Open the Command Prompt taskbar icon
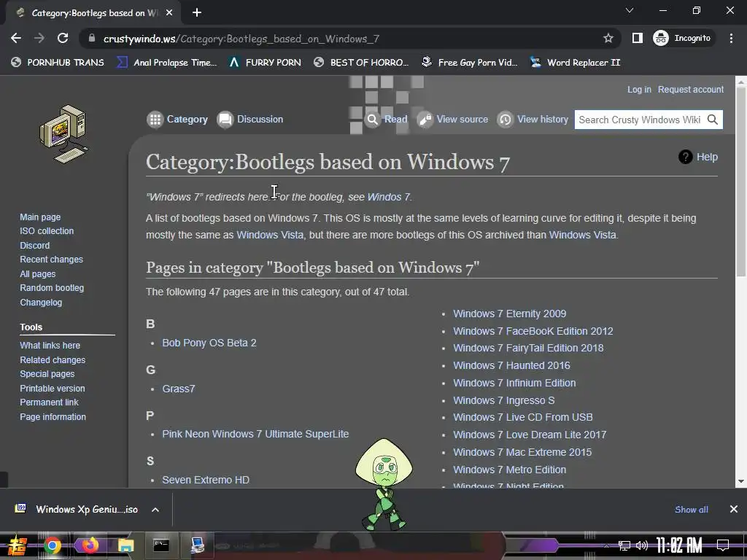 pyautogui.click(x=161, y=545)
